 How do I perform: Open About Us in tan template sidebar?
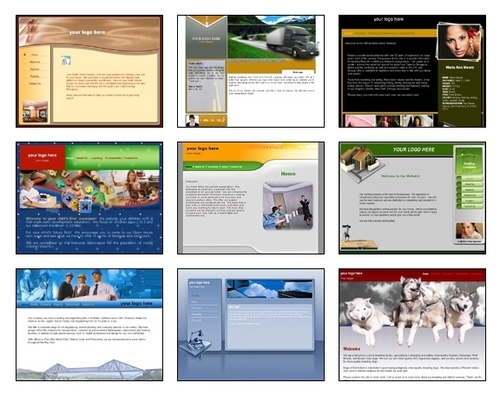(35, 62)
